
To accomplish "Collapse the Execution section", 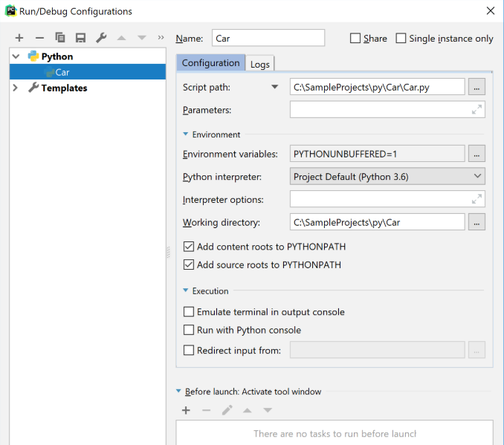I will coord(185,290).
